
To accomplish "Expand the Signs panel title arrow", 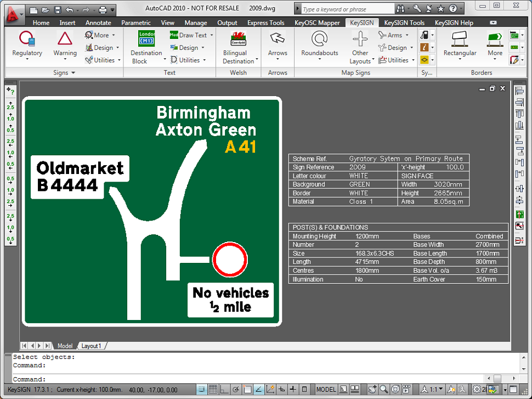I will [x=73, y=72].
